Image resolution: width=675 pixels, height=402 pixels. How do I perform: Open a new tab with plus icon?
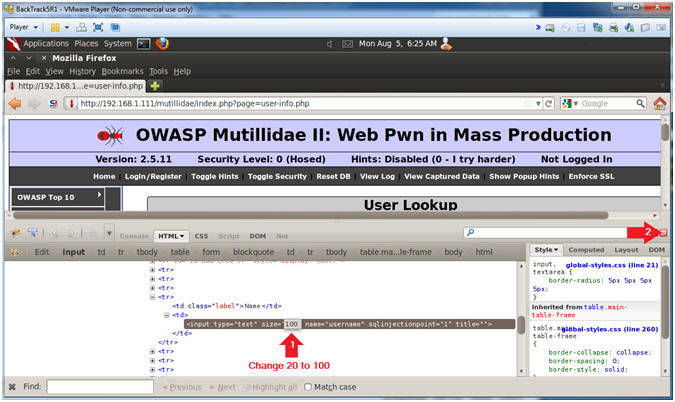pyautogui.click(x=155, y=86)
